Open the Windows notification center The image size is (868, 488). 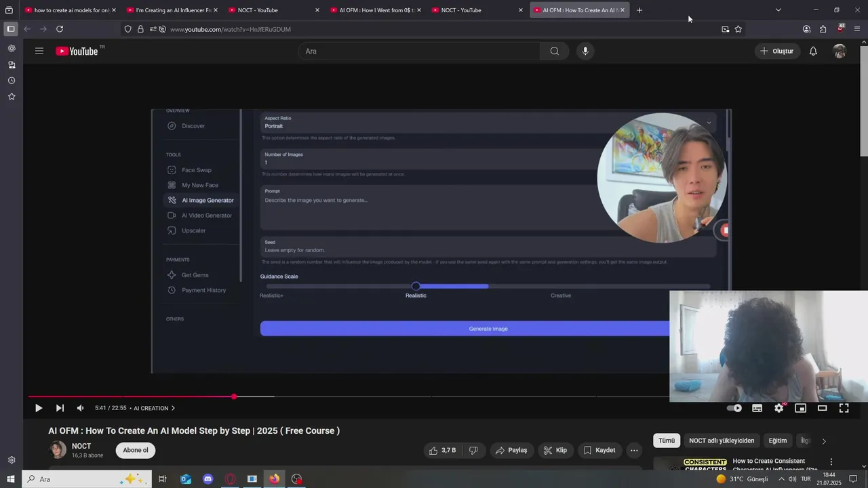853,479
